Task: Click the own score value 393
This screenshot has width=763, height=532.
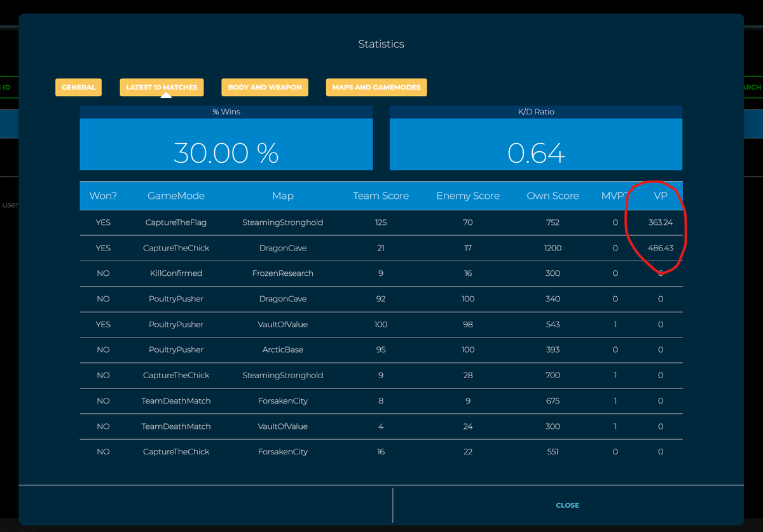Action: pyautogui.click(x=553, y=350)
